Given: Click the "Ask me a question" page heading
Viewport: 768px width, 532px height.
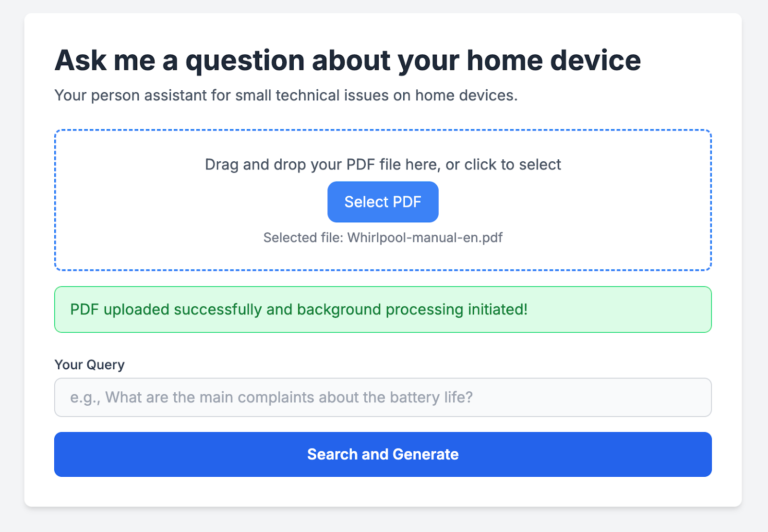Looking at the screenshot, I should [x=348, y=60].
